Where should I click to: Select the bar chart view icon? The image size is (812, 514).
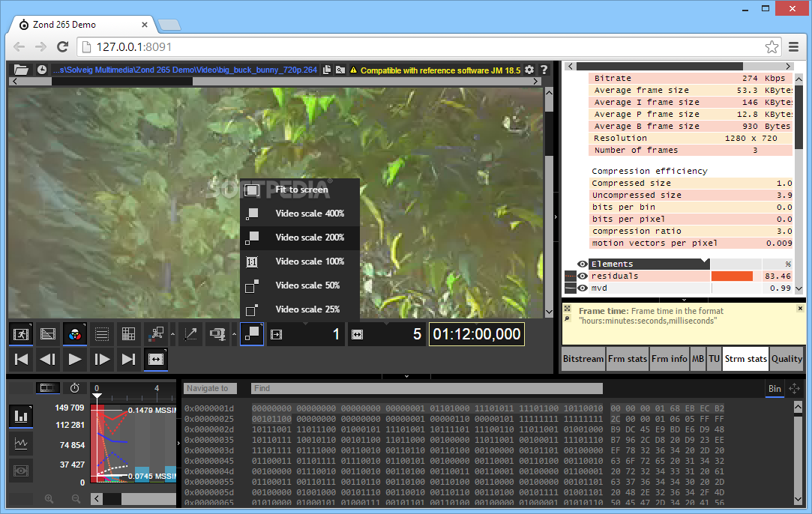click(21, 416)
